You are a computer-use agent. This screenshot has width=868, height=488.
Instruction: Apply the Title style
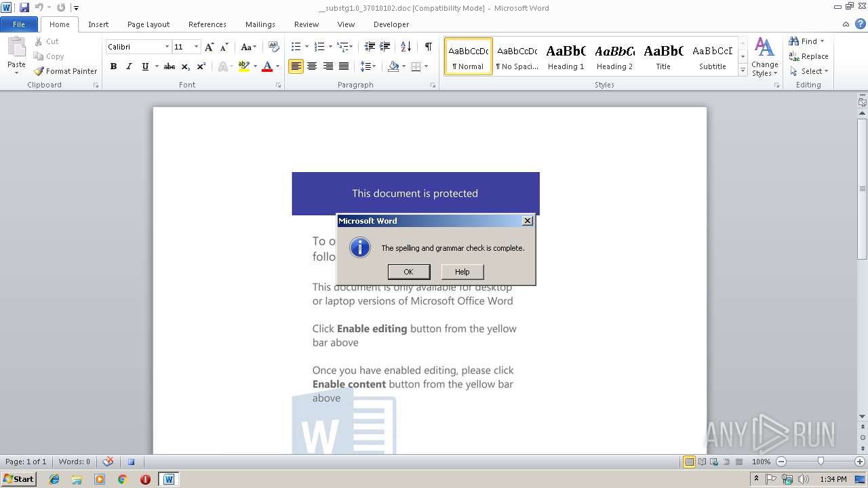coord(663,56)
